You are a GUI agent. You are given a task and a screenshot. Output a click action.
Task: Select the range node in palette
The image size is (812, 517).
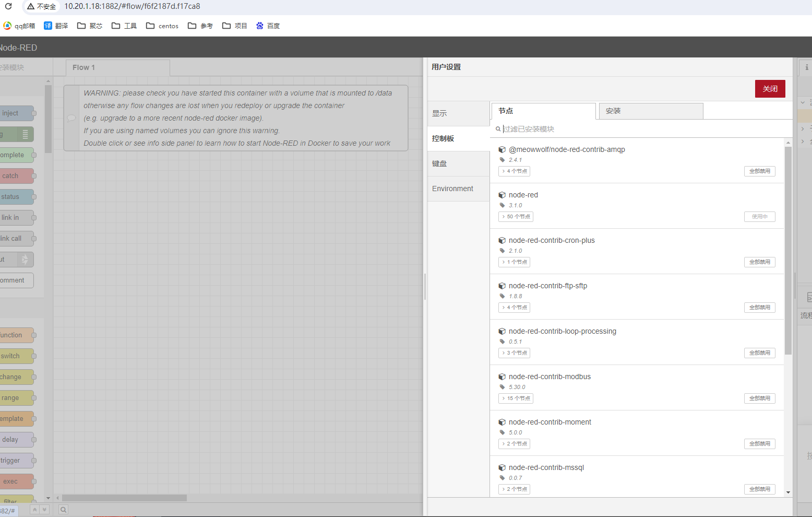click(x=16, y=398)
